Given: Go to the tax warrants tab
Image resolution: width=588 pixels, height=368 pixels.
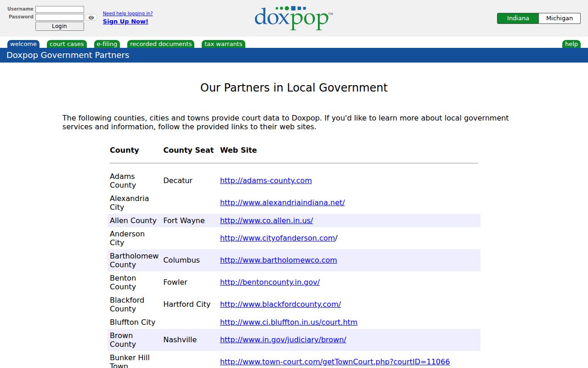Looking at the screenshot, I should [223, 44].
